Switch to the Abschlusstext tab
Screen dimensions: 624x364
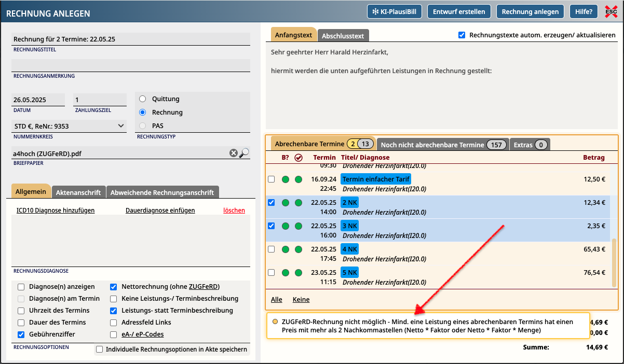point(343,36)
